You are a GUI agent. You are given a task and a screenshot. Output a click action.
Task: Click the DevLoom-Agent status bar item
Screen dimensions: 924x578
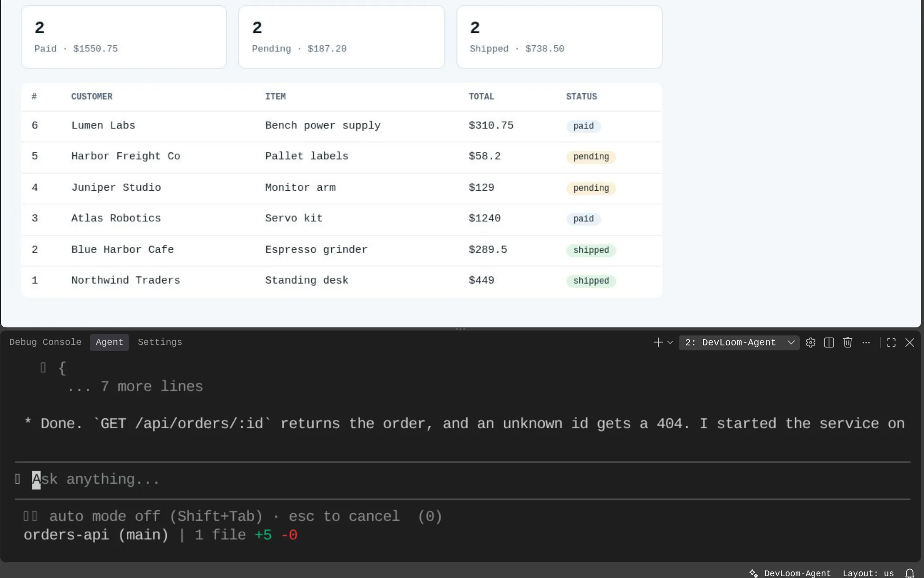click(789, 573)
